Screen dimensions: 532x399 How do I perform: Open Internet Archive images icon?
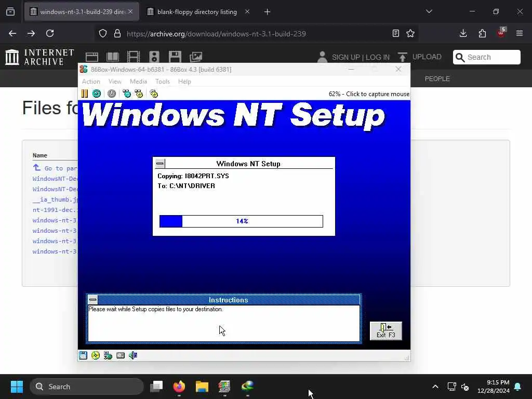pos(196,57)
